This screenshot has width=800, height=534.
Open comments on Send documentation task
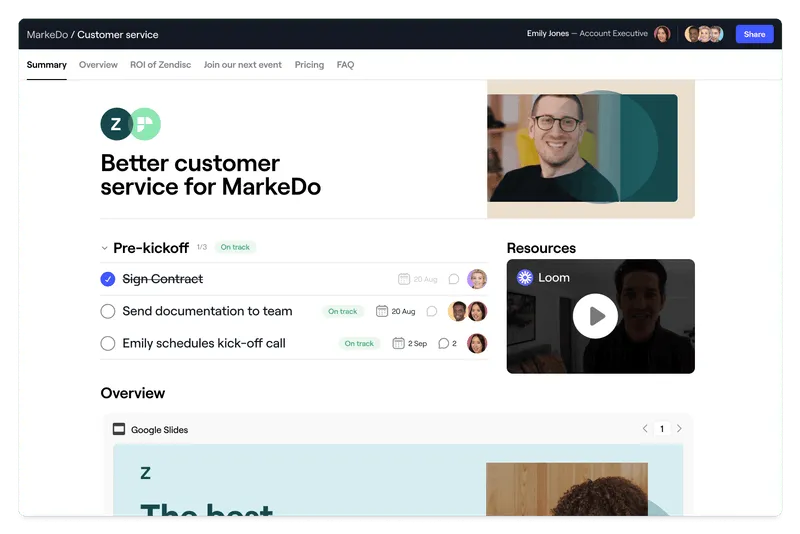pos(432,311)
